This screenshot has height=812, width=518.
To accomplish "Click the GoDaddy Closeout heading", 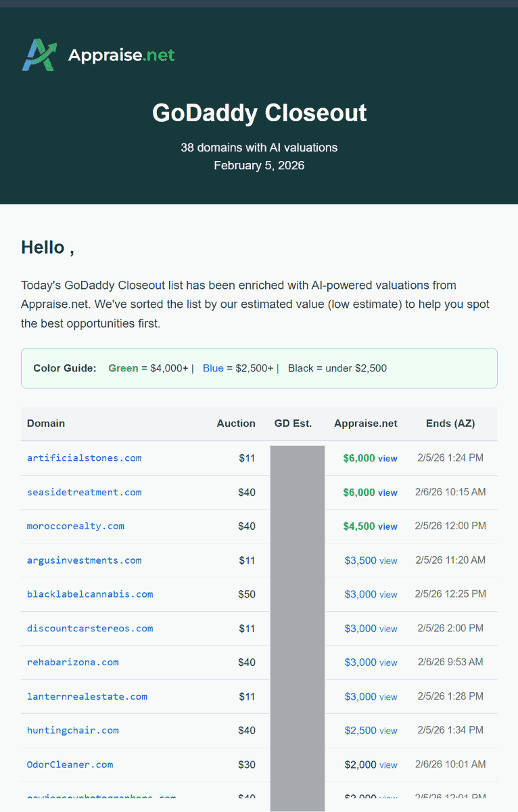I will coord(259,112).
